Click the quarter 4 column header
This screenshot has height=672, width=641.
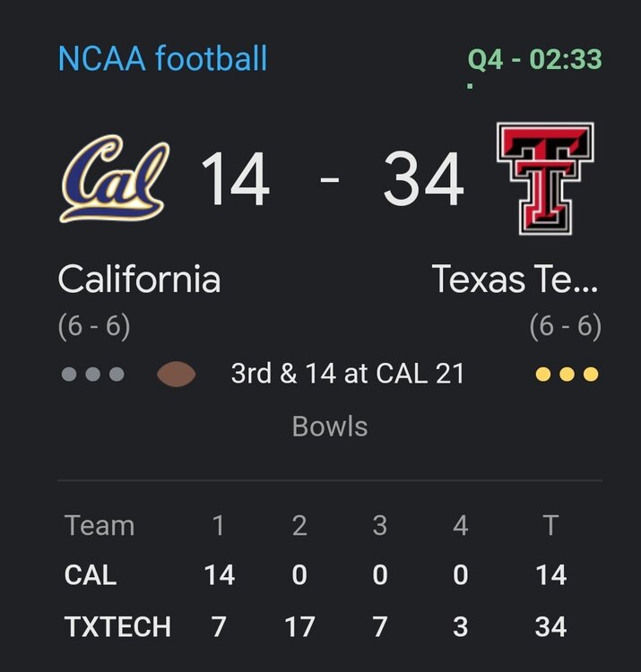(x=460, y=525)
